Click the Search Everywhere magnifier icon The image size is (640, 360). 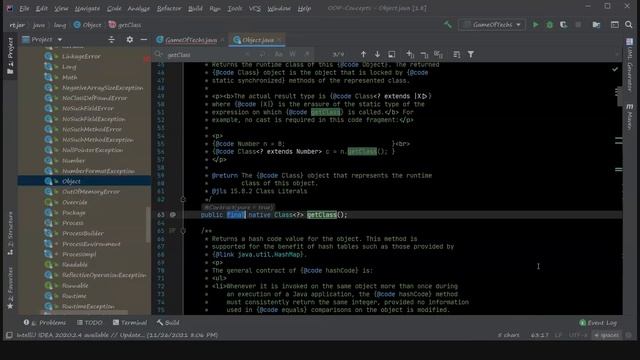[629, 25]
